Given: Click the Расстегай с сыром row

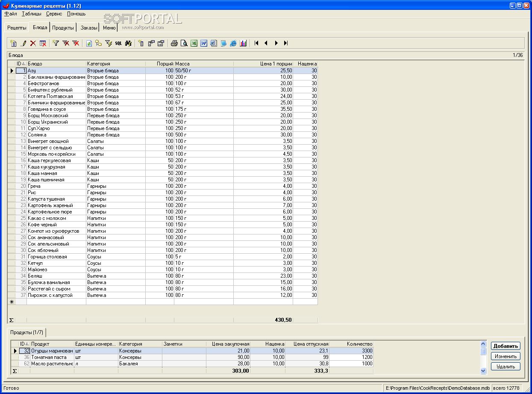Looking at the screenshot, I should coord(163,289).
